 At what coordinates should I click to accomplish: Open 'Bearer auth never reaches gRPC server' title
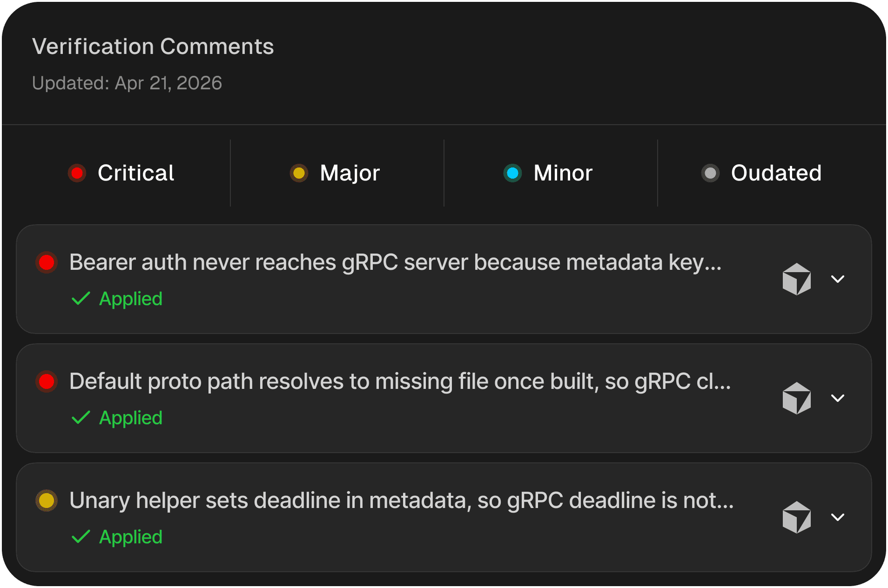[396, 262]
